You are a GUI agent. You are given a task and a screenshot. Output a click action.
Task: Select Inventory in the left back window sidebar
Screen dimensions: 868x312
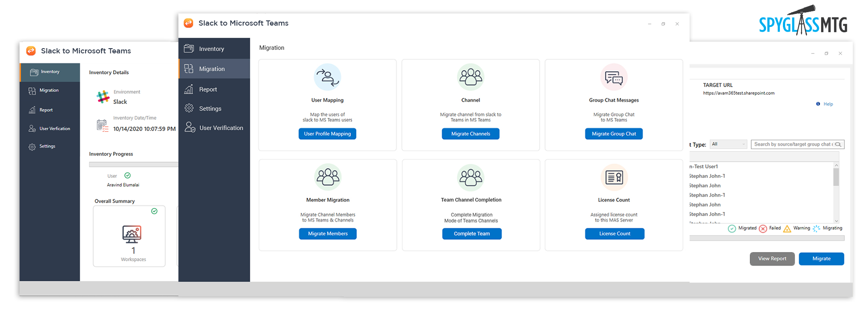50,72
